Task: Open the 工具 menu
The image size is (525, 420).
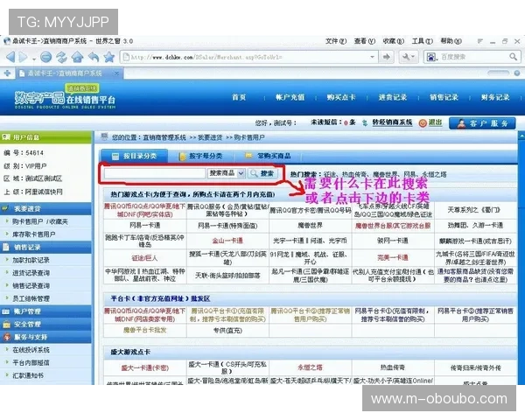Action: click(423, 41)
